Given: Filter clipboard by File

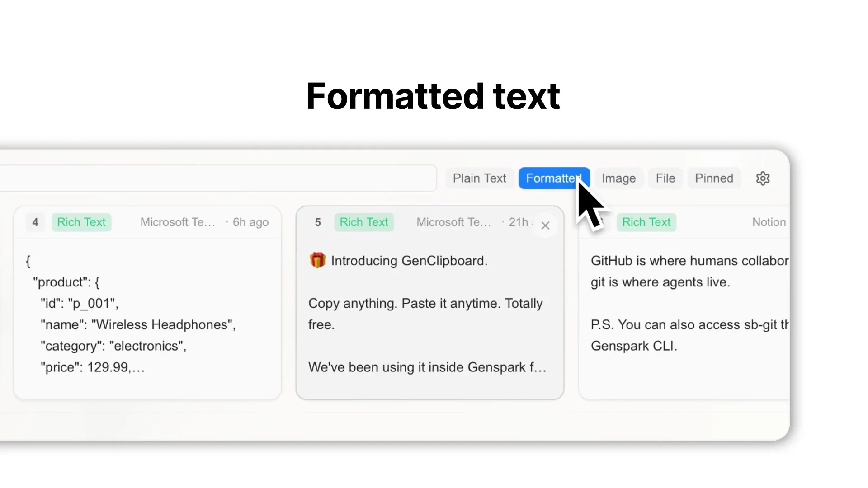Looking at the screenshot, I should pyautogui.click(x=665, y=178).
